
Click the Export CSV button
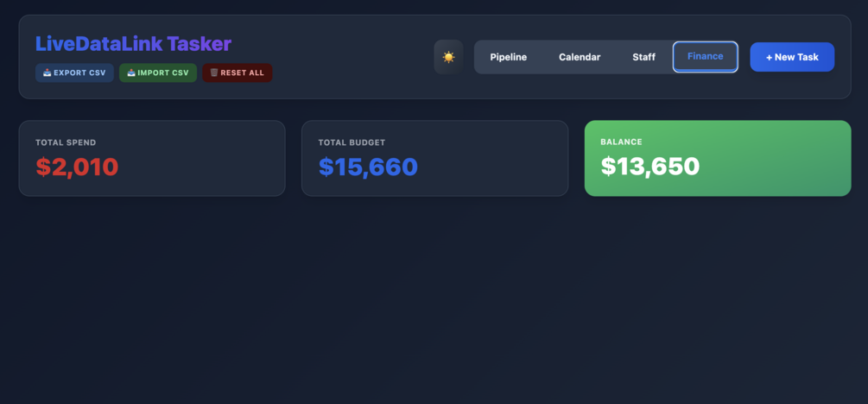(x=74, y=73)
